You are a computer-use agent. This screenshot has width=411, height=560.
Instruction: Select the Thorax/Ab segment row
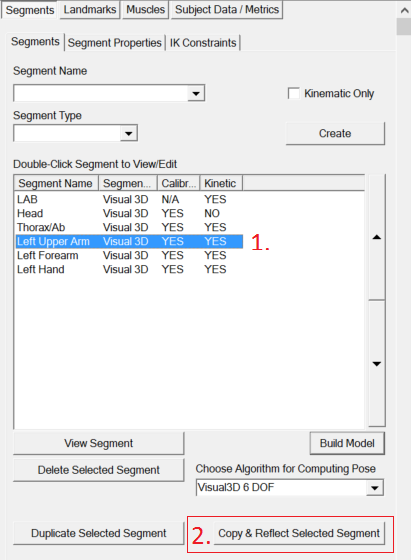coord(129,227)
